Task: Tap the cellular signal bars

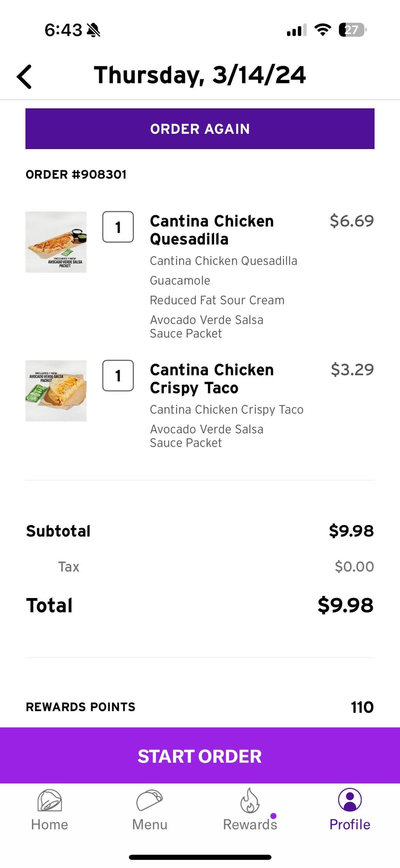Action: point(297,30)
